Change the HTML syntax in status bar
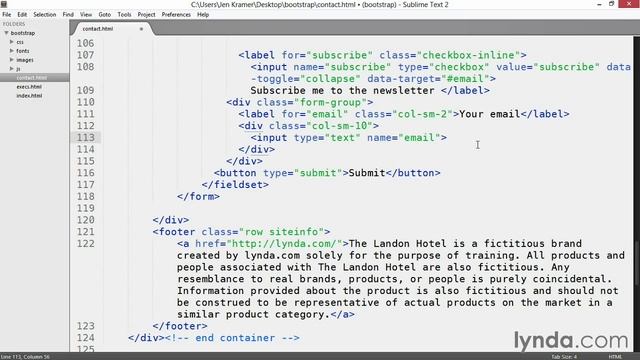This screenshot has width=640, height=360. 615,357
